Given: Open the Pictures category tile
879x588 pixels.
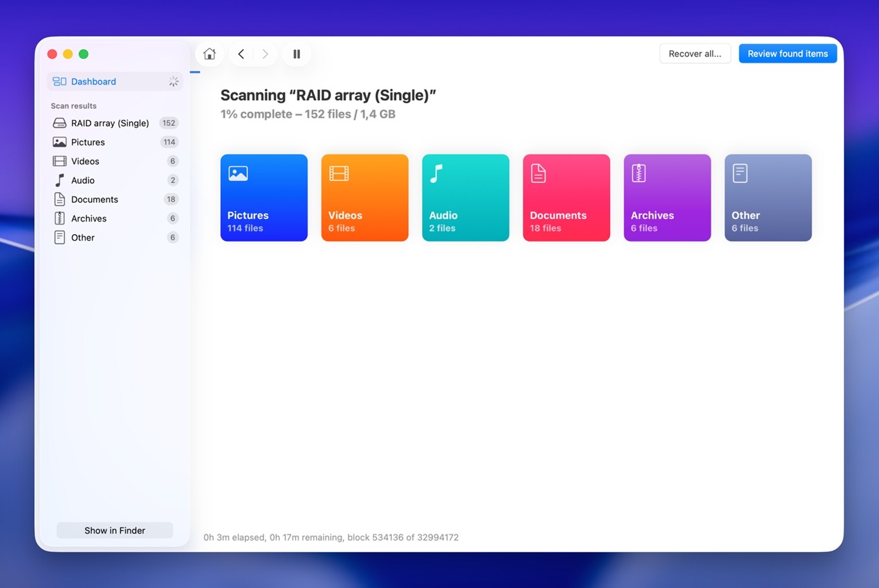Looking at the screenshot, I should click(x=264, y=197).
